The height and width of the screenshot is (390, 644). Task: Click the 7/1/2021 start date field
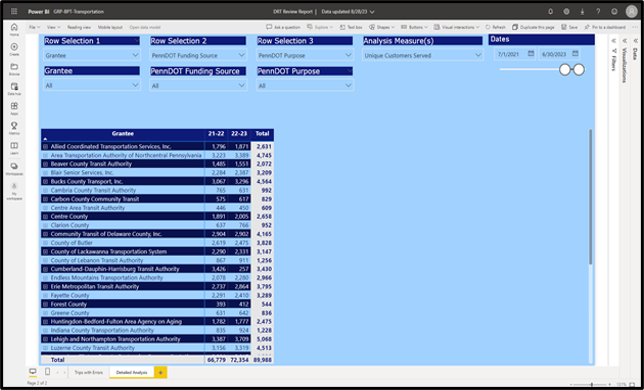click(515, 54)
